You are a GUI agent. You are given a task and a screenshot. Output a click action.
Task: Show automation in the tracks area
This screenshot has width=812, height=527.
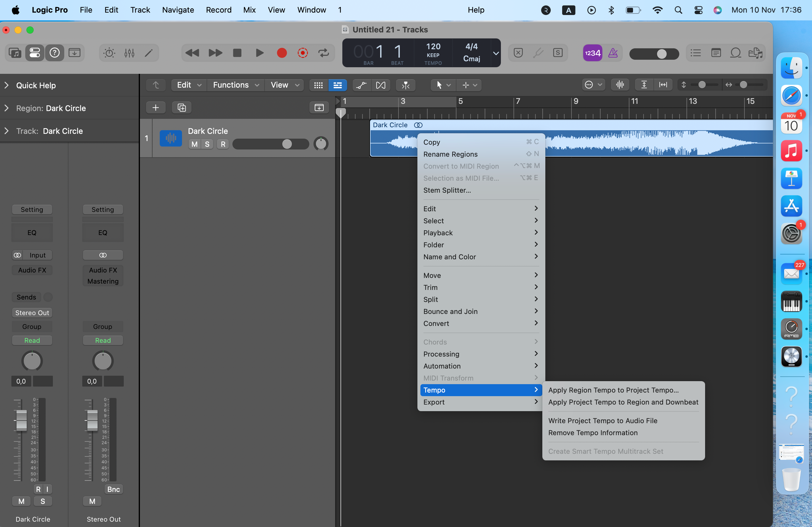(361, 85)
